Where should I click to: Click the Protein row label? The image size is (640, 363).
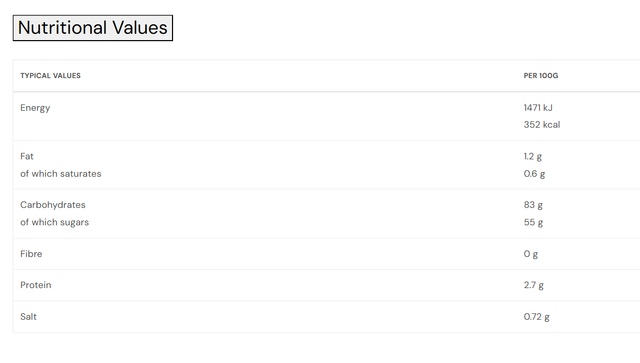click(x=36, y=285)
